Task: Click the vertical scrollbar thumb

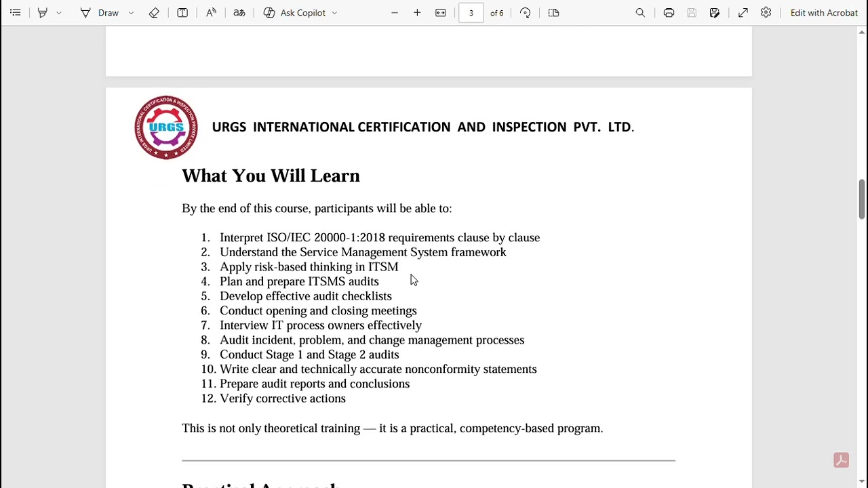Action: (862, 199)
